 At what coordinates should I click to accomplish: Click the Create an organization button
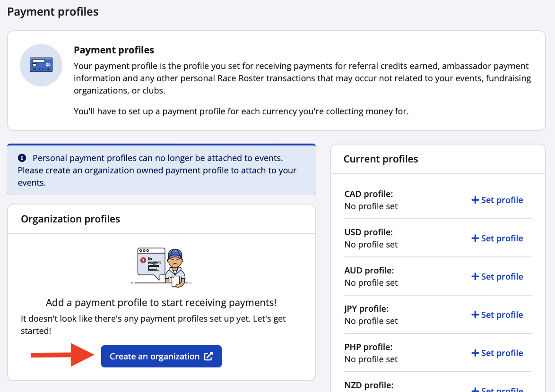point(161,357)
